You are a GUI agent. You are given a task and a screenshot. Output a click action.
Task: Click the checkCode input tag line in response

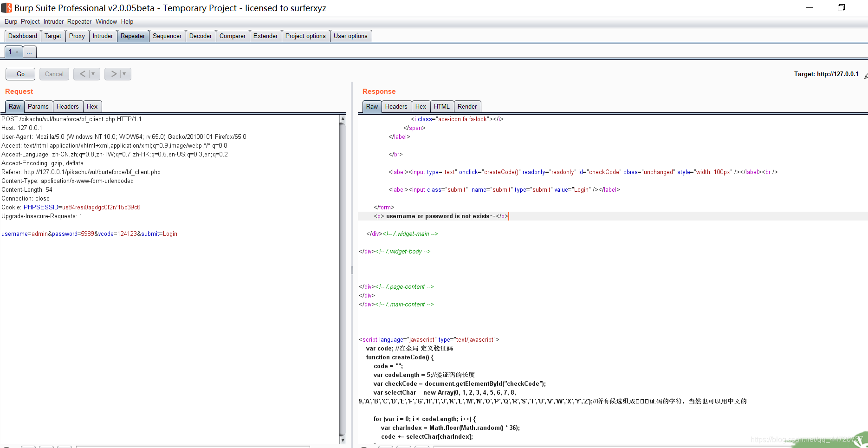point(583,172)
